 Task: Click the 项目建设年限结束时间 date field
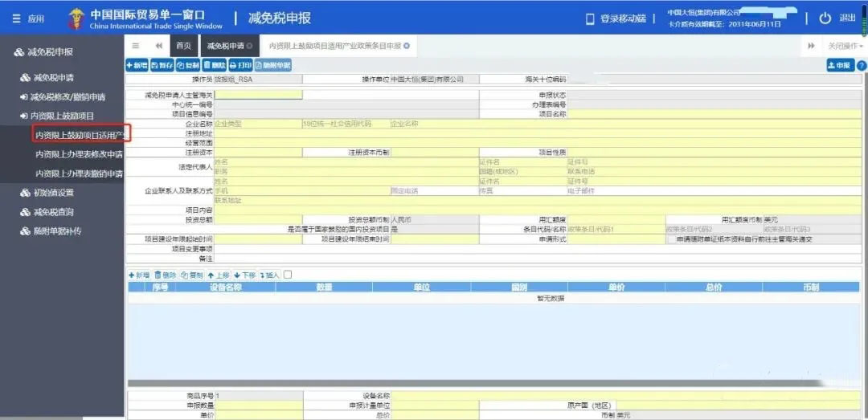coord(435,239)
